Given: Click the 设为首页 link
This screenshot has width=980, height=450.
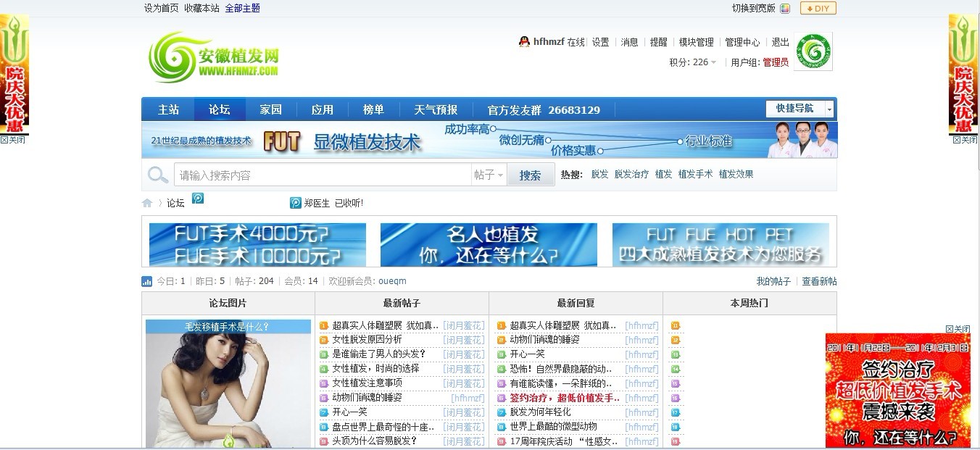Looking at the screenshot, I should [x=162, y=9].
